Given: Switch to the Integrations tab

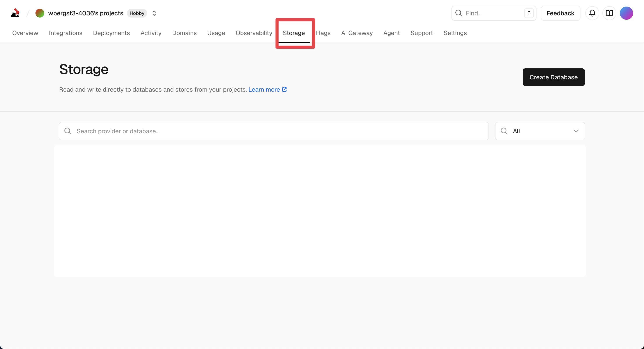Looking at the screenshot, I should [x=65, y=33].
